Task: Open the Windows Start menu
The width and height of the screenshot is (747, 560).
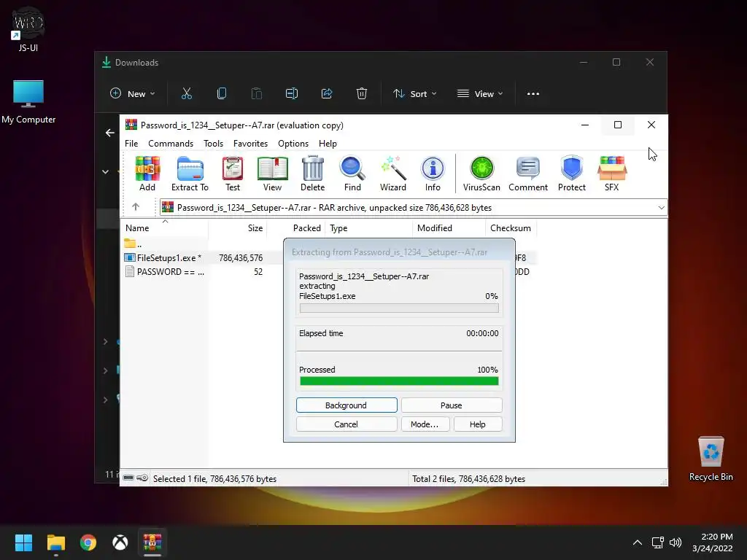Action: coord(23,542)
